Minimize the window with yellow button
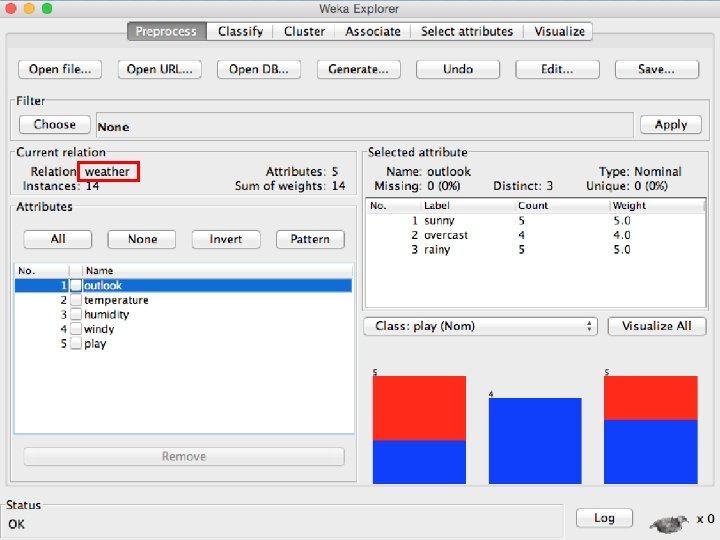The width and height of the screenshot is (720, 540). coord(28,8)
